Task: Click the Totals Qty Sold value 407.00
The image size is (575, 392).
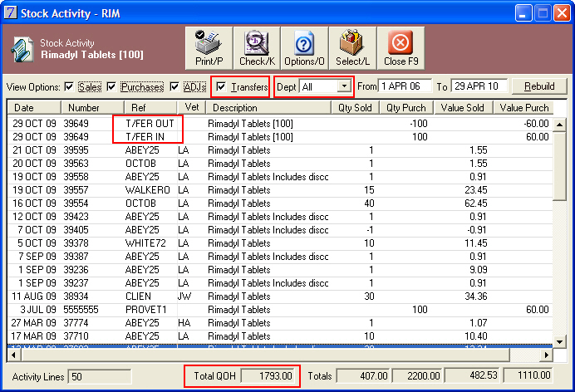Action: click(363, 376)
